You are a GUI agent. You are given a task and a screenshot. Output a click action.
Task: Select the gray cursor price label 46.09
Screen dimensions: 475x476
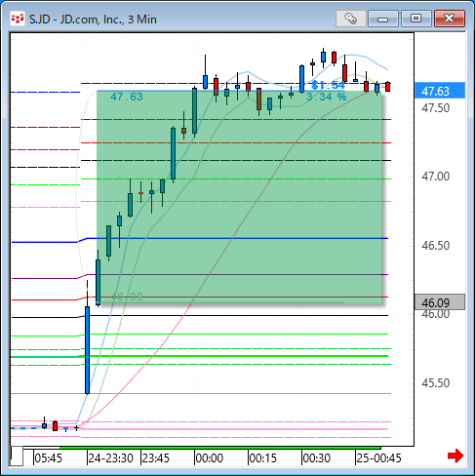[x=440, y=302]
